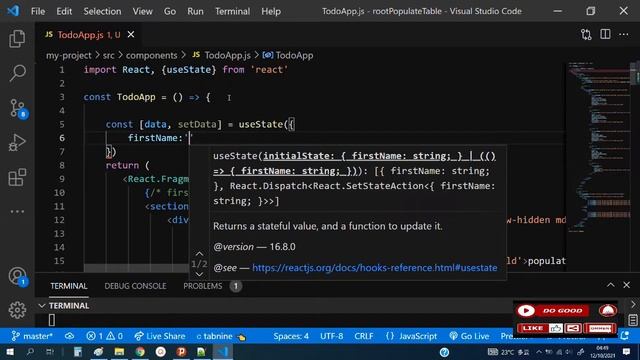The height and width of the screenshot is (360, 640).
Task: Toggle Go Live server in status bar
Action: pos(469,336)
